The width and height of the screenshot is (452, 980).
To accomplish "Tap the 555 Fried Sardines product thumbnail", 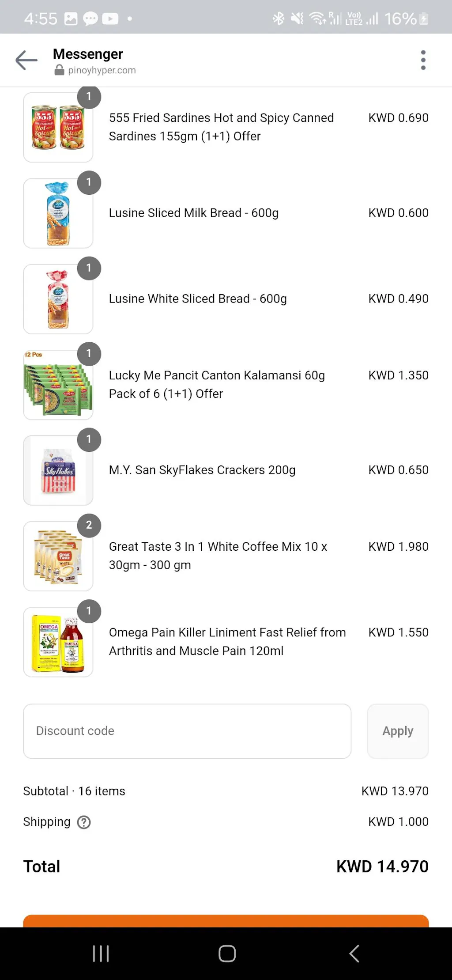I will click(x=58, y=128).
